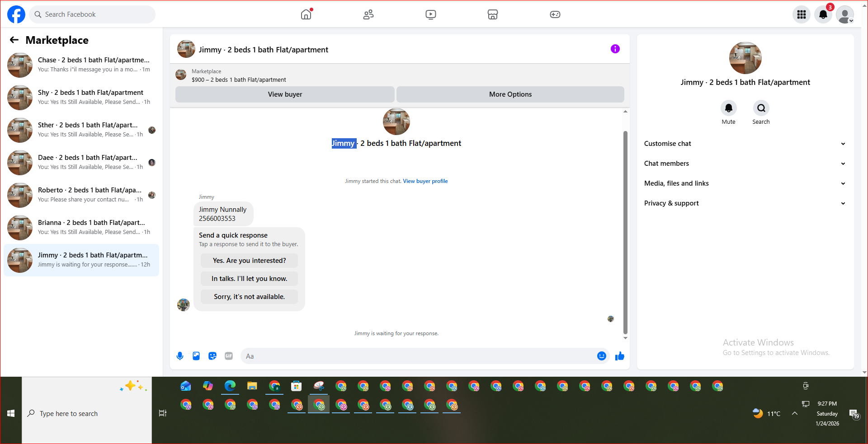Go to the Home feed icon
This screenshot has height=444, width=868.
[x=306, y=14]
